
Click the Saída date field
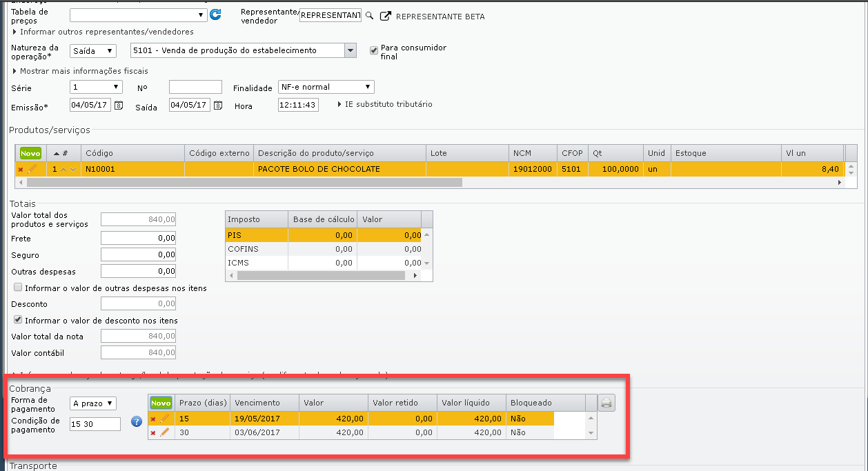[x=190, y=106]
